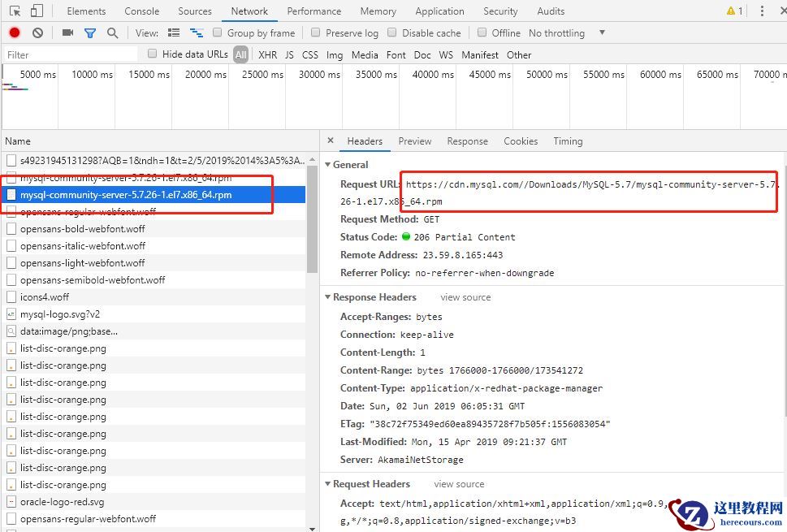Show the request Response tab
Viewport: 787px width, 532px height.
(x=467, y=141)
